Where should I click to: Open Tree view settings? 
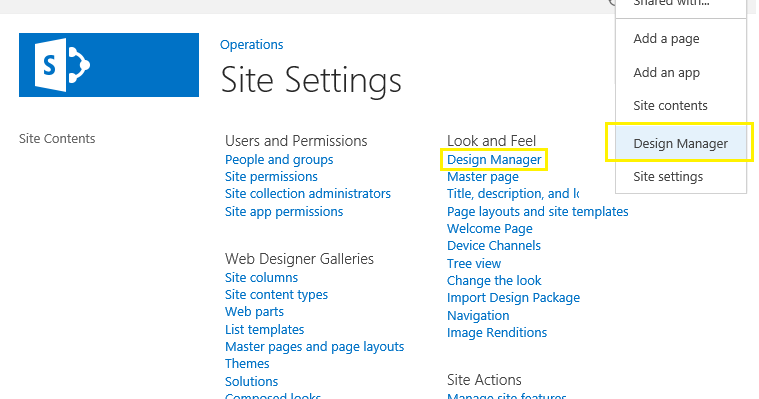(474, 263)
